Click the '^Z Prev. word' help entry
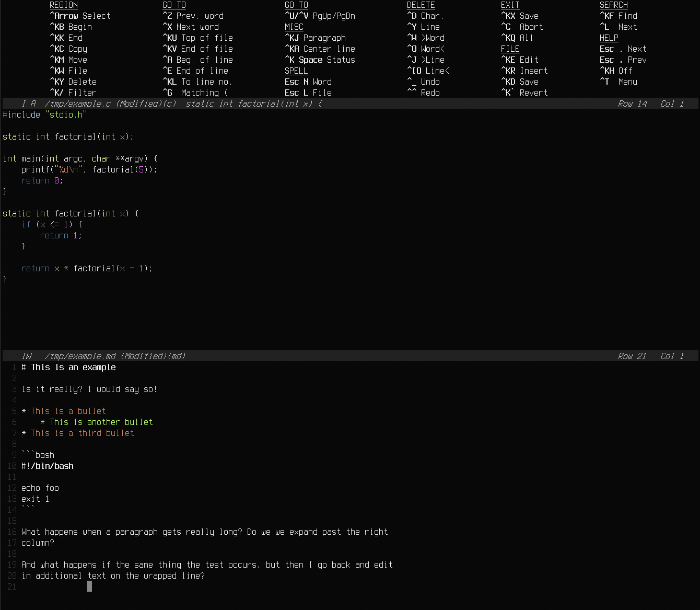Viewport: 700px width, 610px height. 193,16
